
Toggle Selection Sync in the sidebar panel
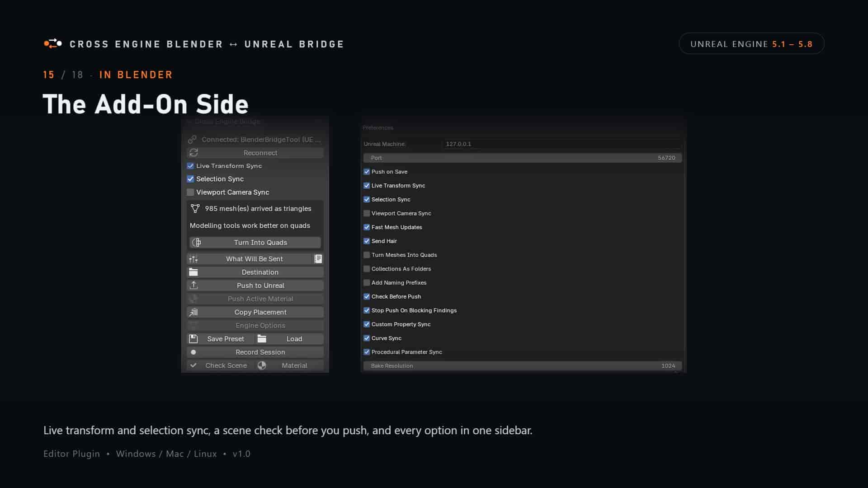click(190, 179)
